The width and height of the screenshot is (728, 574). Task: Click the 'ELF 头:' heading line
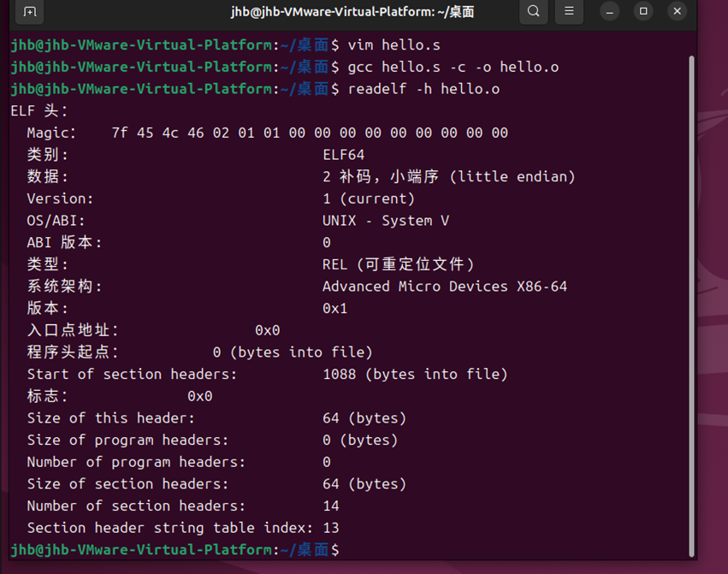tap(39, 110)
